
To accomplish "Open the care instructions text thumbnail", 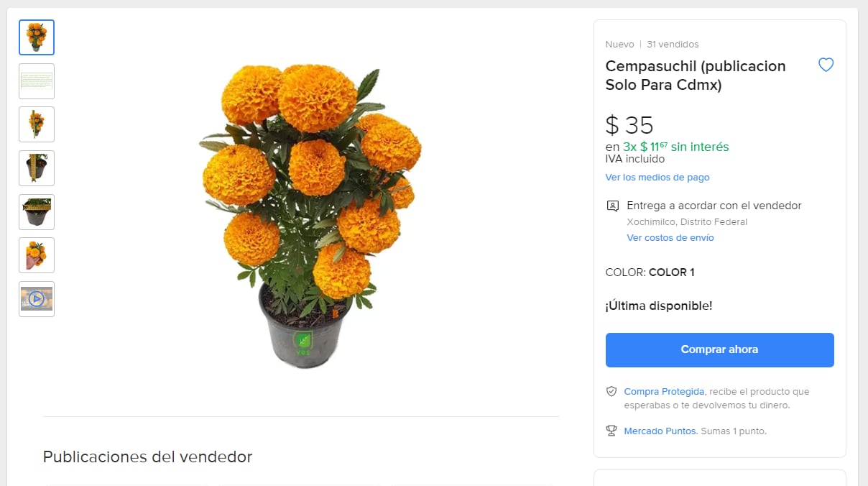I will click(x=36, y=81).
